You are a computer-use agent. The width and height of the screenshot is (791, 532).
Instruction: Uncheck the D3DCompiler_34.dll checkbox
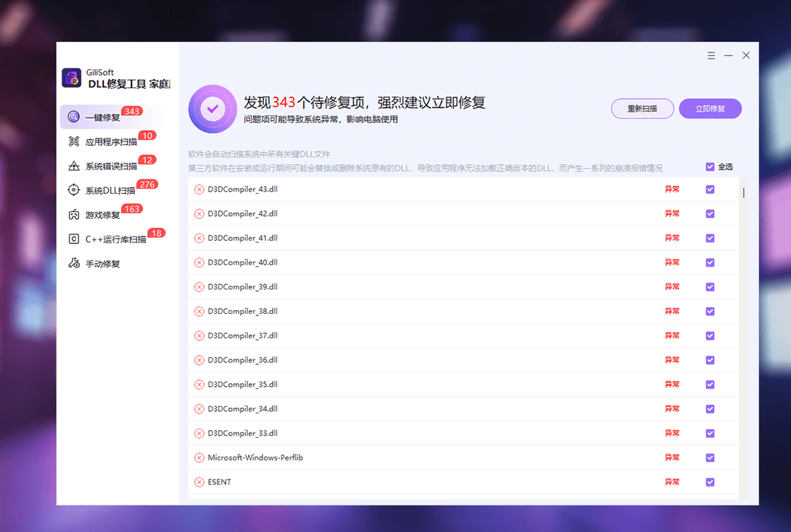coord(710,409)
